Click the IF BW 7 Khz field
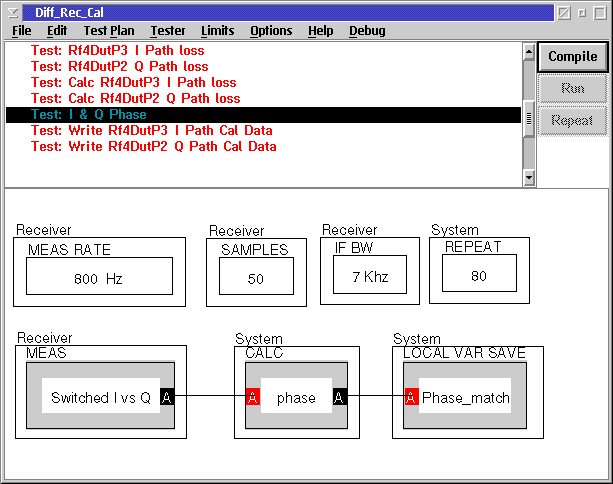Image resolution: width=613 pixels, height=484 pixels. point(370,274)
